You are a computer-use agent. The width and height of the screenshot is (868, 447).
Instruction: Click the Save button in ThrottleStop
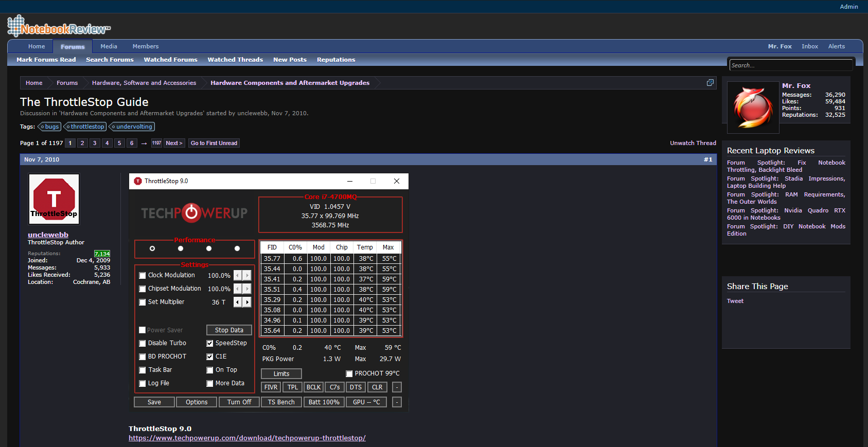point(154,402)
